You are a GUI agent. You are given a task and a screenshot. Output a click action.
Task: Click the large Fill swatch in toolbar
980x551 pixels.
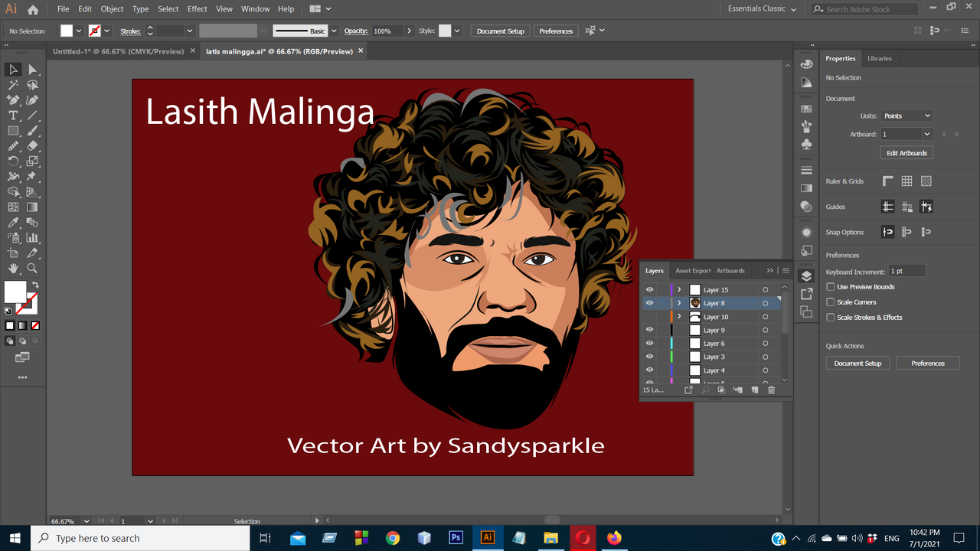pyautogui.click(x=15, y=292)
